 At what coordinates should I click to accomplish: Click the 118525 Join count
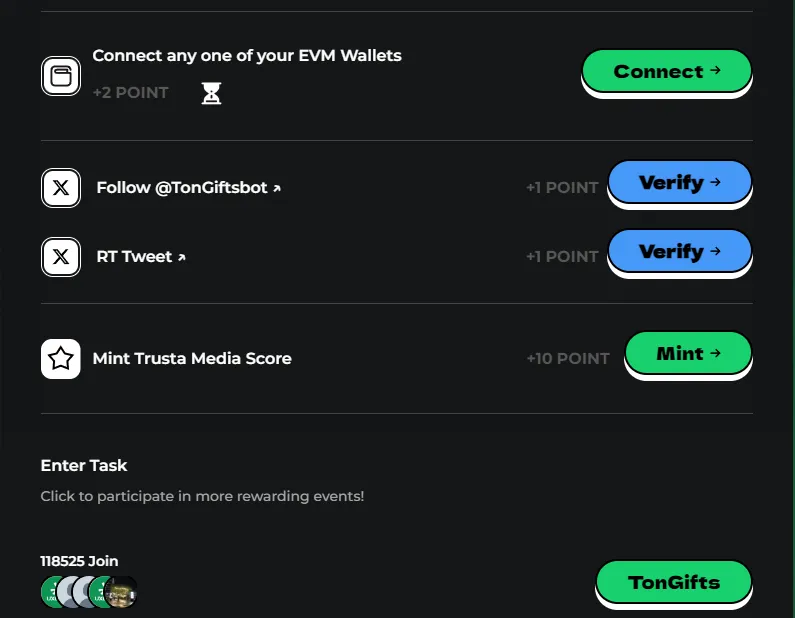(x=79, y=561)
